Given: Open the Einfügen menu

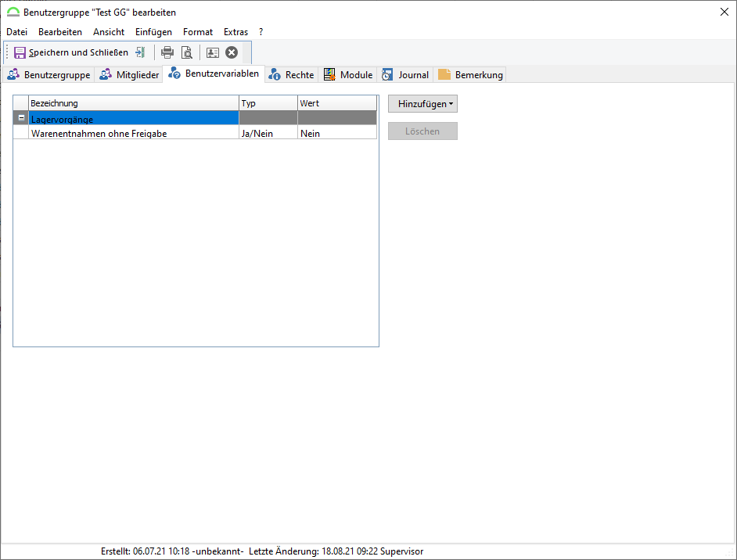Looking at the screenshot, I should click(x=153, y=32).
